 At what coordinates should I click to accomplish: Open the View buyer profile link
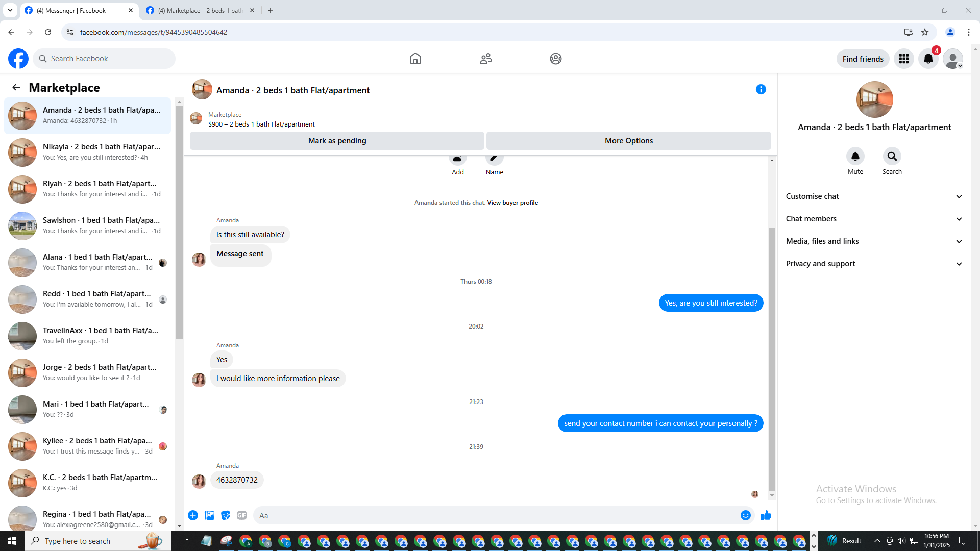click(x=512, y=203)
